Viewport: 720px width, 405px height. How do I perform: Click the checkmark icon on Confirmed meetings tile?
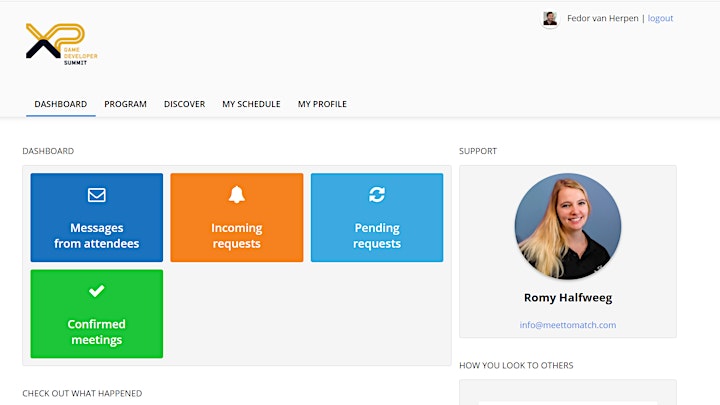pyautogui.click(x=96, y=291)
